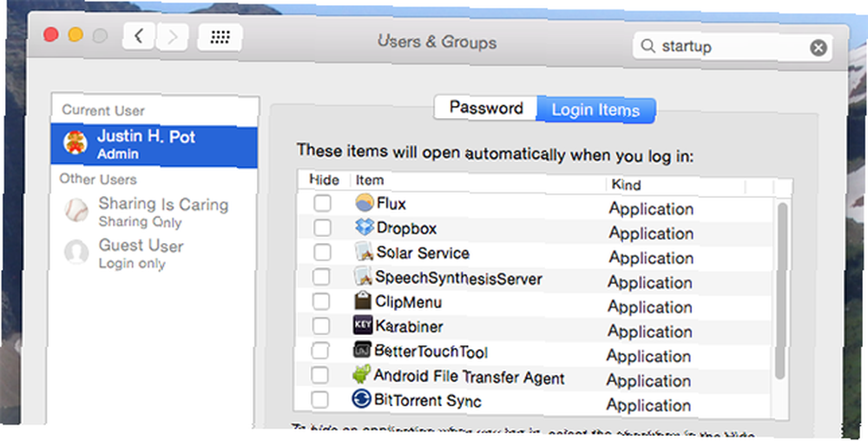Tick the Hide checkbox for Solar Service
Viewport: 868px width, 441px height.
[x=322, y=253]
